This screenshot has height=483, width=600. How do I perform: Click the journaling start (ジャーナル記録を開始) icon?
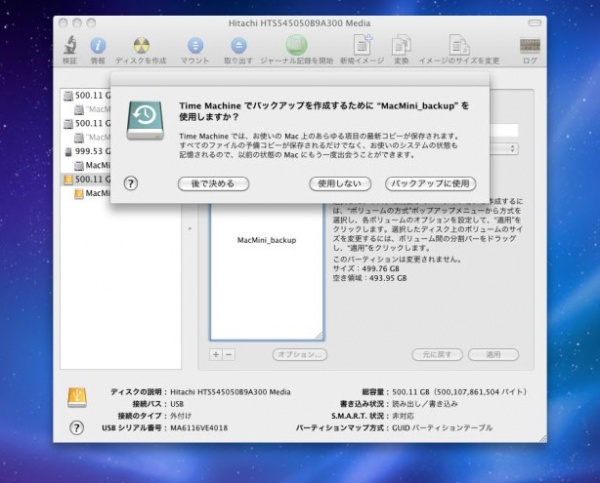pyautogui.click(x=297, y=45)
